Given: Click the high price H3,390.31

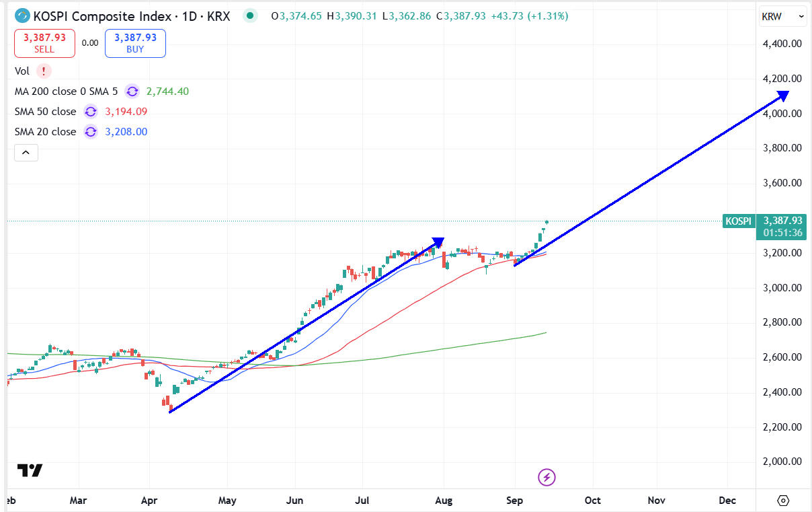Looking at the screenshot, I should coord(352,16).
